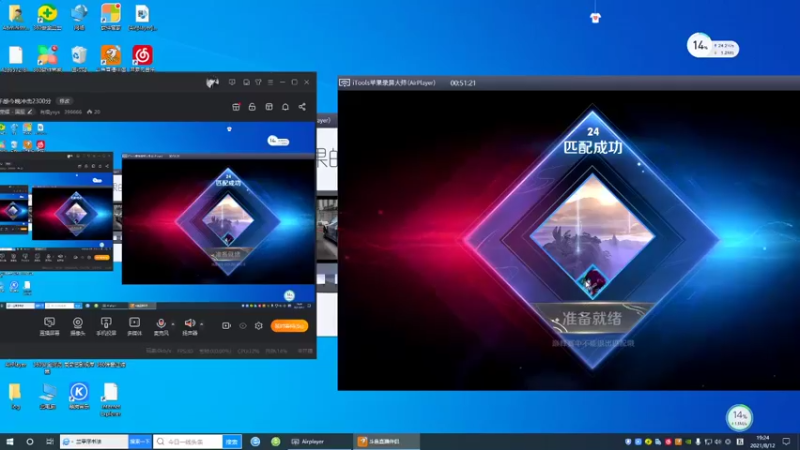Open the feedback icon in the title bar
Viewport: 800px width, 450px height.
point(232,82)
